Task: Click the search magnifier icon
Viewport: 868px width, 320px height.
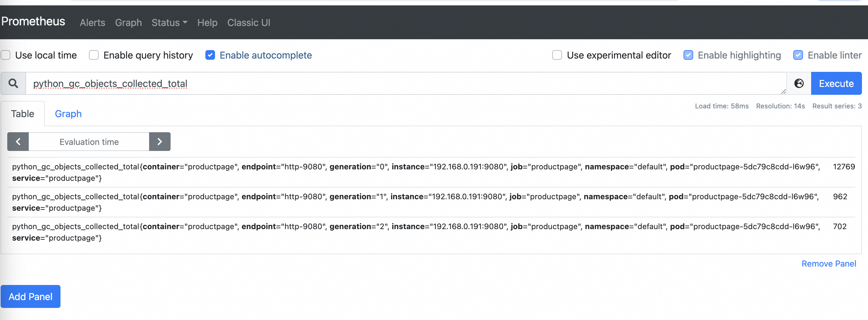Action: point(13,83)
